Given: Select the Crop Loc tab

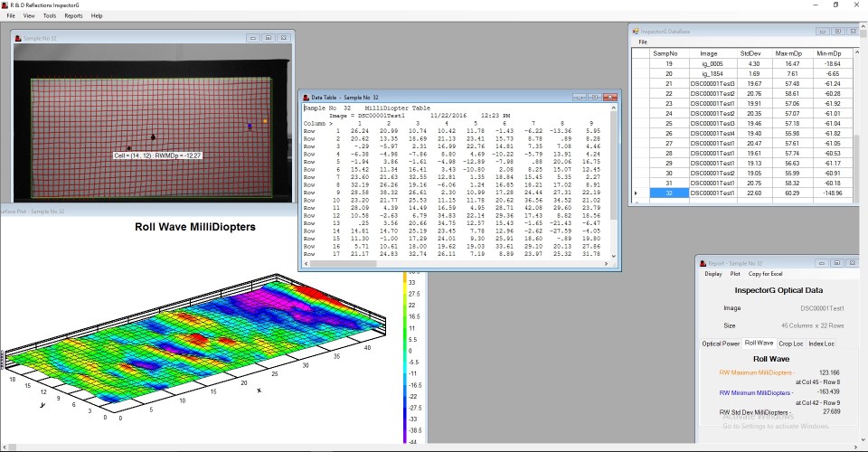Looking at the screenshot, I should (791, 344).
